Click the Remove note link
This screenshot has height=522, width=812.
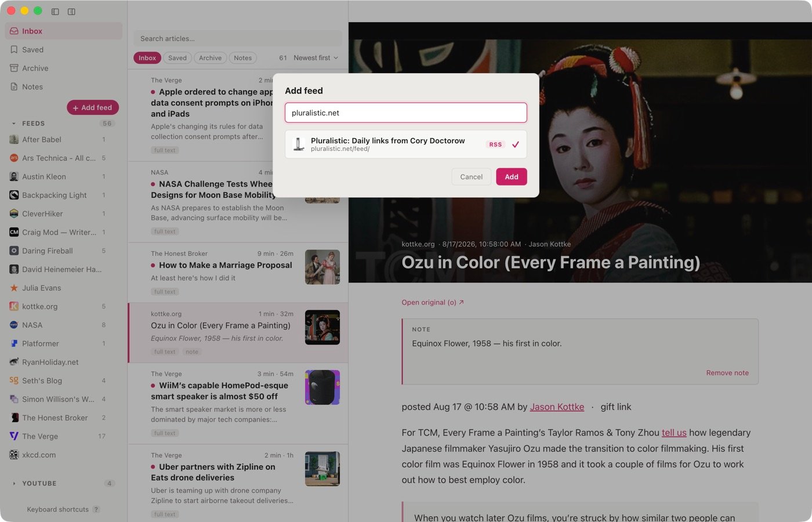(x=727, y=373)
